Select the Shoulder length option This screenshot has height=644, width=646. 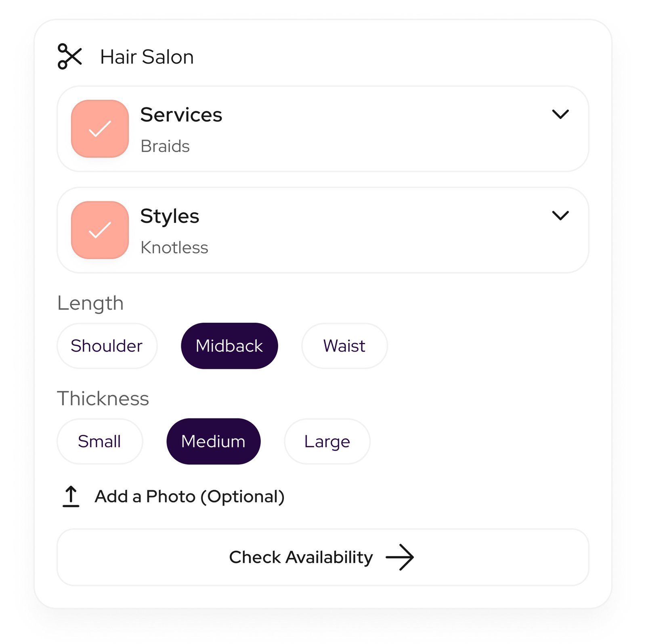point(107,346)
